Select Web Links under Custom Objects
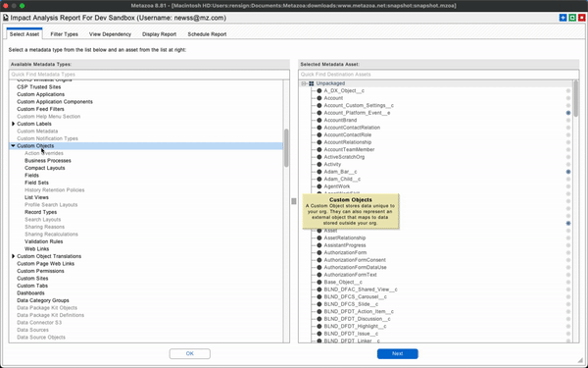The height and width of the screenshot is (368, 588). click(x=37, y=249)
